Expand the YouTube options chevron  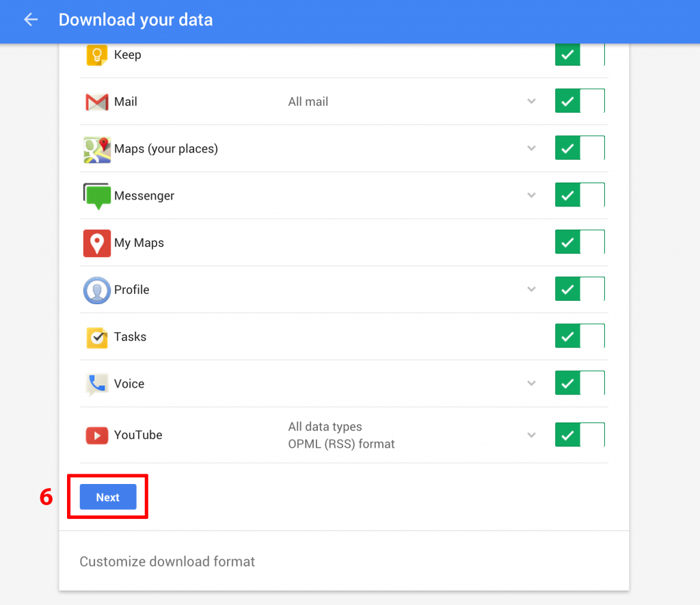pos(531,435)
